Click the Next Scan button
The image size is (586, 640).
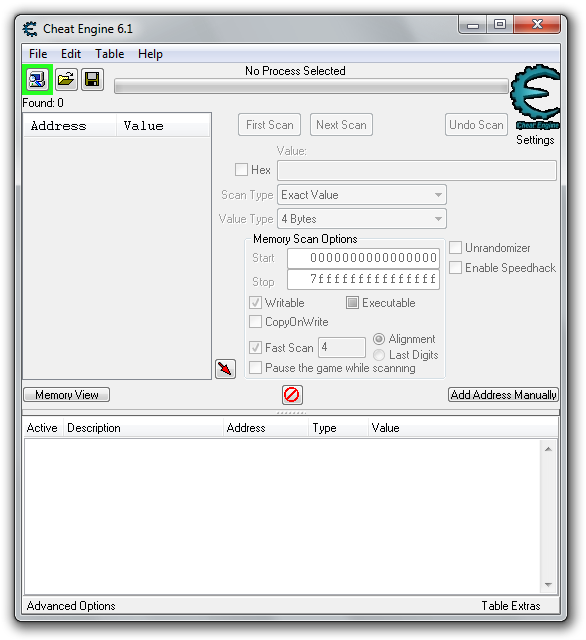click(341, 124)
